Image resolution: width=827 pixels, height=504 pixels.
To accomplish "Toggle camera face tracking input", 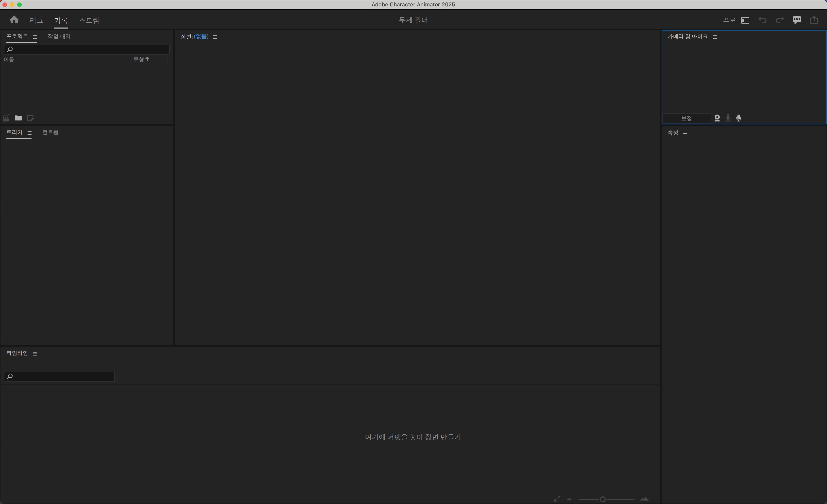I will (717, 118).
